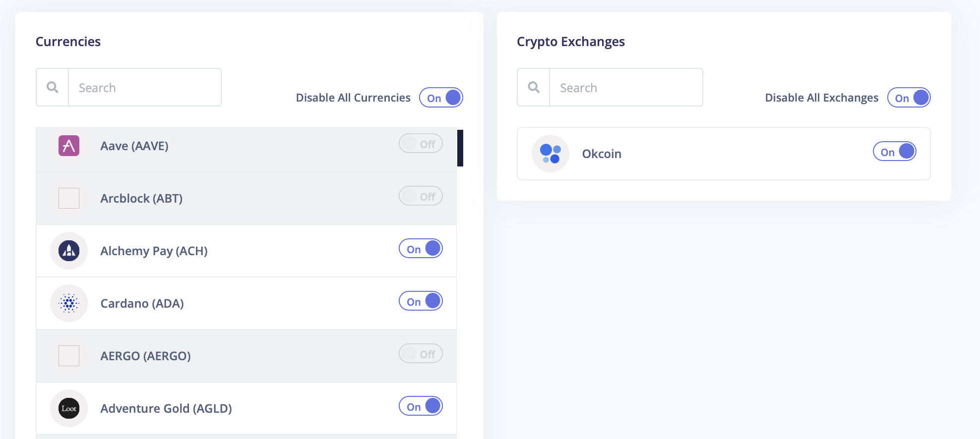Focus the Crypto Exchanges search field
The height and width of the screenshot is (439, 980).
tap(626, 87)
